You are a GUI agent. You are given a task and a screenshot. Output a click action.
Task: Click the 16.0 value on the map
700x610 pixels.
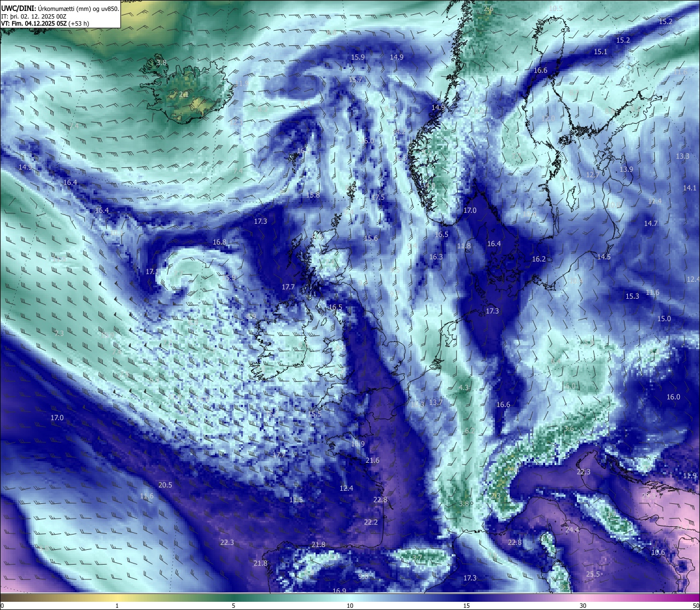point(673,397)
